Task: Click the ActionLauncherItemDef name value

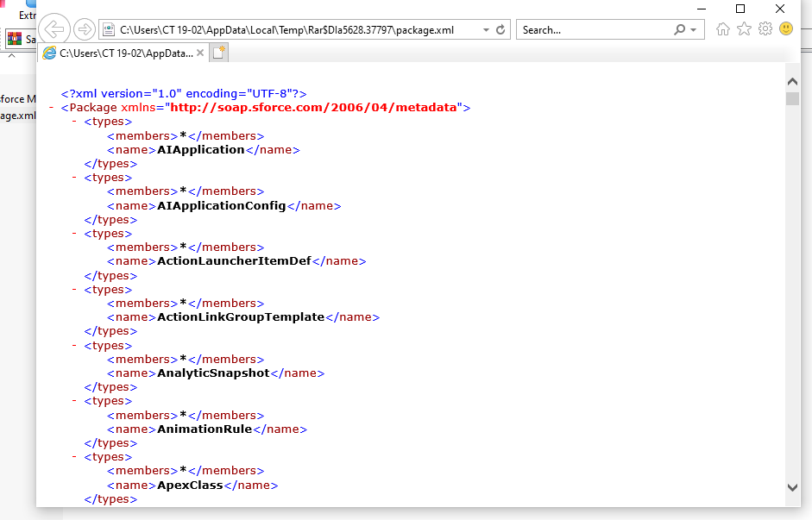Action: pyautogui.click(x=234, y=261)
